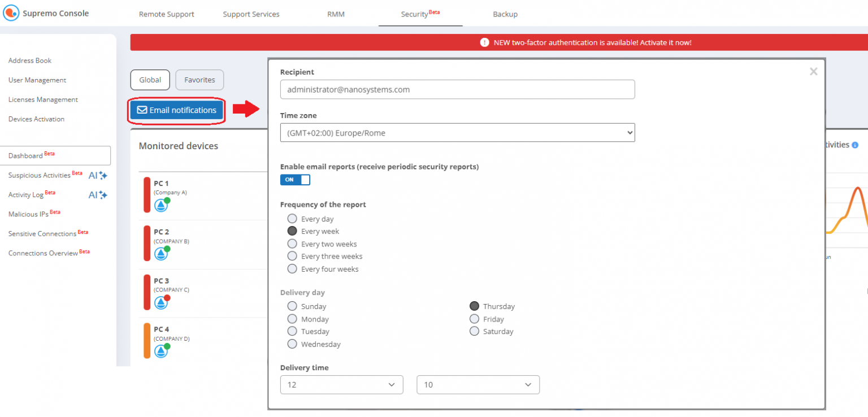Viewport: 868px width, 417px height.
Task: Click the Supremo Console logo icon
Action: (x=11, y=13)
